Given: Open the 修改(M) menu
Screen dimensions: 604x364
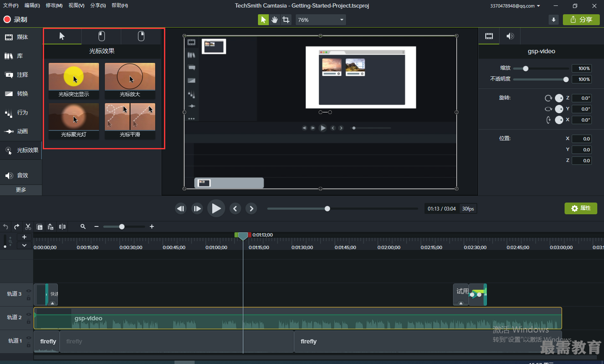Looking at the screenshot, I should [x=54, y=5].
